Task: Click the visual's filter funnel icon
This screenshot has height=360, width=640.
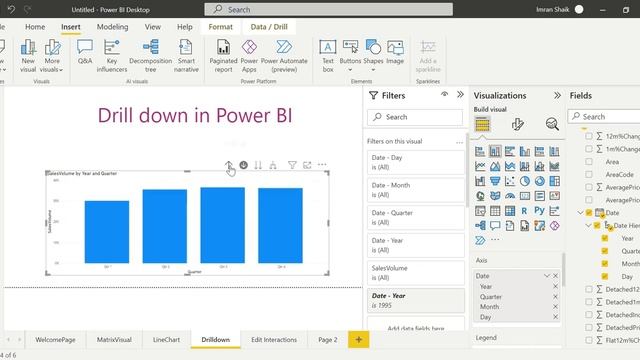Action: (x=292, y=165)
